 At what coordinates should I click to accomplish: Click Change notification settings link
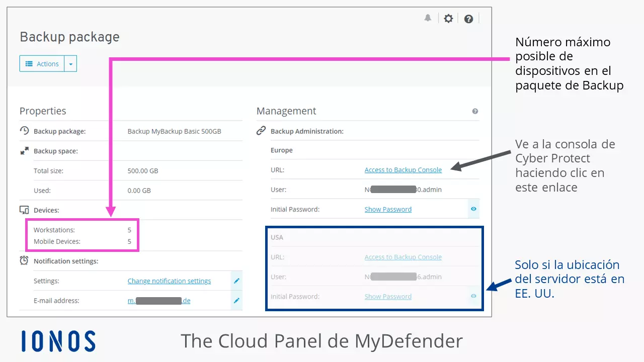169,281
